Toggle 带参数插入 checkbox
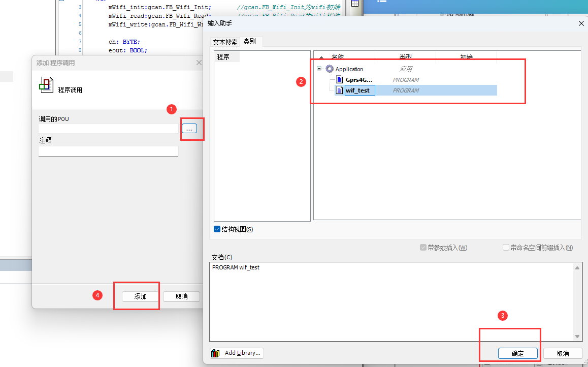Screen dimensions: 588x367 (x=423, y=248)
